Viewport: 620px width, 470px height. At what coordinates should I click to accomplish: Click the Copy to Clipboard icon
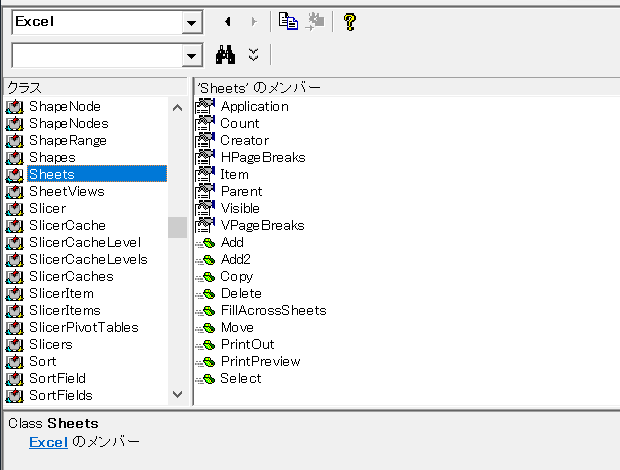288,21
